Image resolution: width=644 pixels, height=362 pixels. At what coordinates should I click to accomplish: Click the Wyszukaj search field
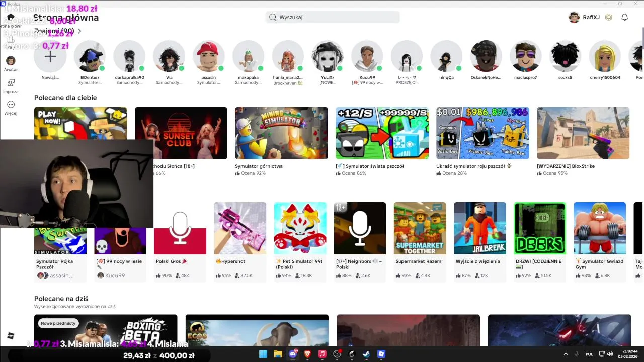pos(333,17)
